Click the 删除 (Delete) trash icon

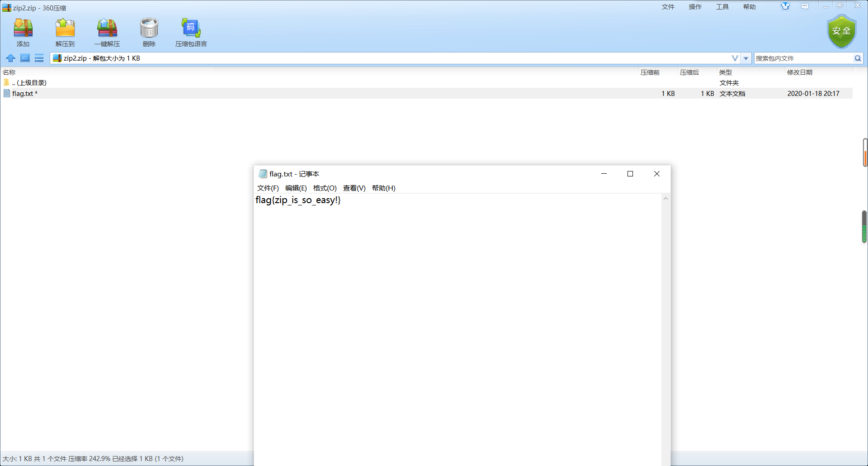[x=149, y=32]
